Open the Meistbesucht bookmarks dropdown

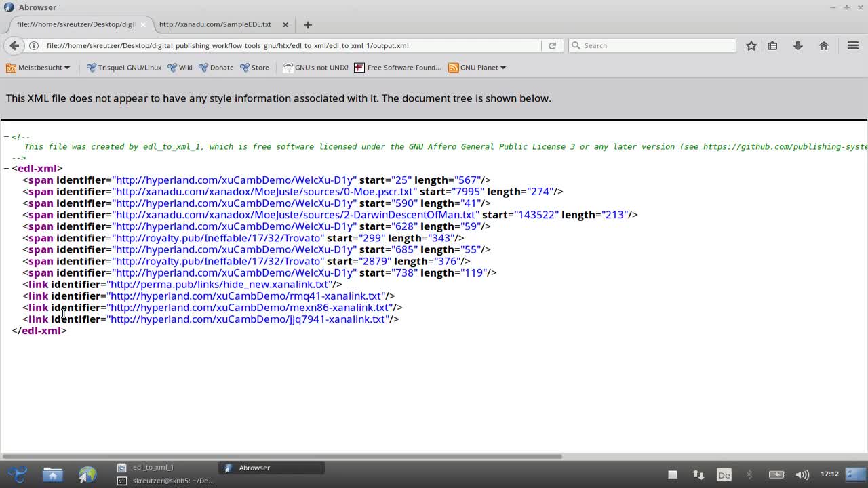click(x=38, y=67)
